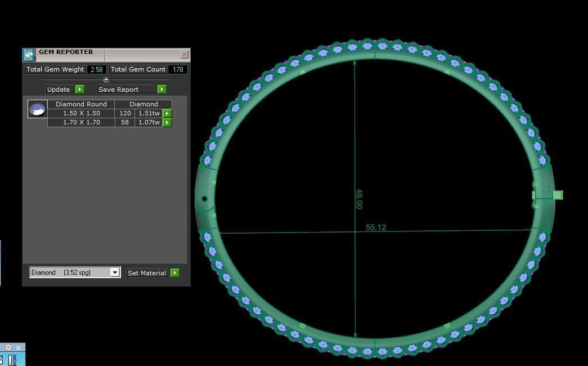Screen dimensions: 588x366
Task: Select the 55.12 horizontal dimension label
Action: point(376,227)
